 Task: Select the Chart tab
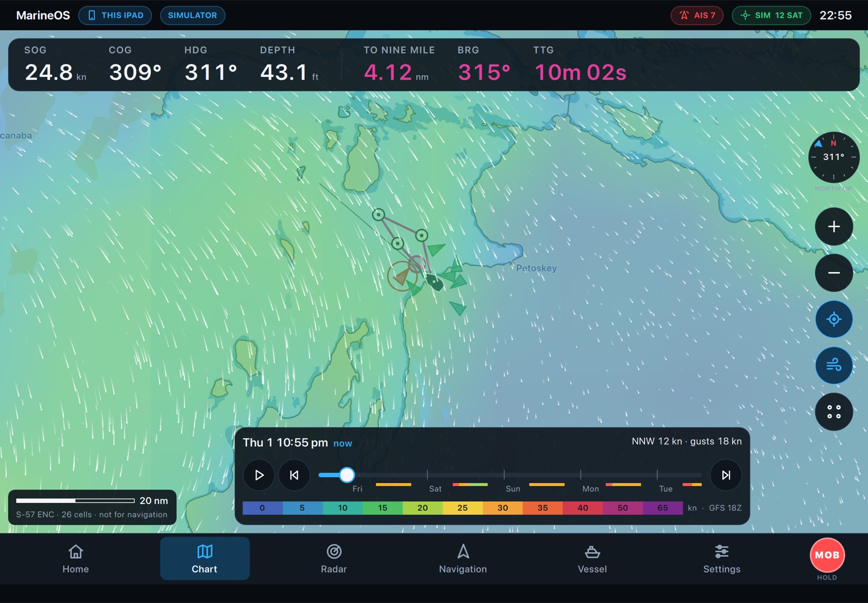[x=204, y=559]
